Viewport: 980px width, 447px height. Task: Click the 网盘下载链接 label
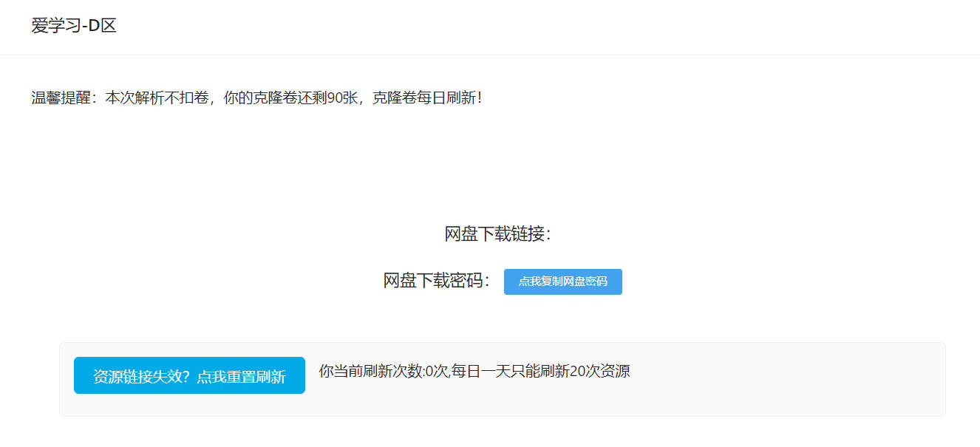click(497, 234)
